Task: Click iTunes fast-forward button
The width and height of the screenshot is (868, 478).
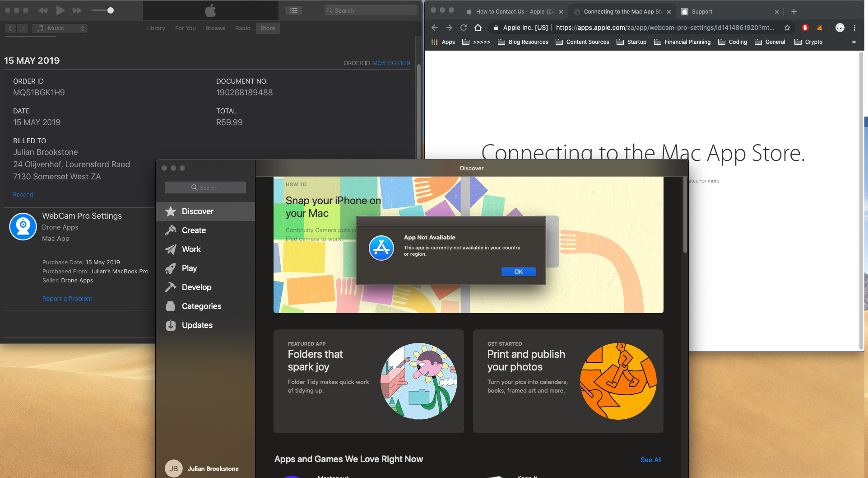Action: [77, 10]
